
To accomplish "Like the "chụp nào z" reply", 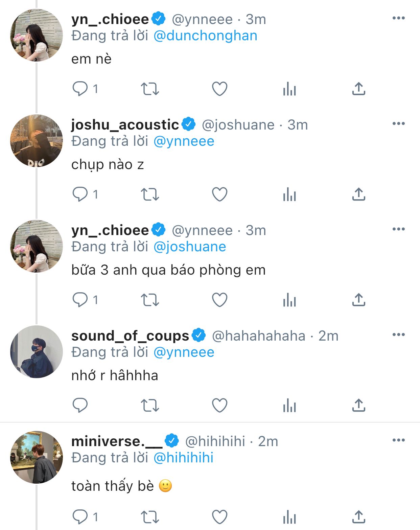I will pos(219,194).
